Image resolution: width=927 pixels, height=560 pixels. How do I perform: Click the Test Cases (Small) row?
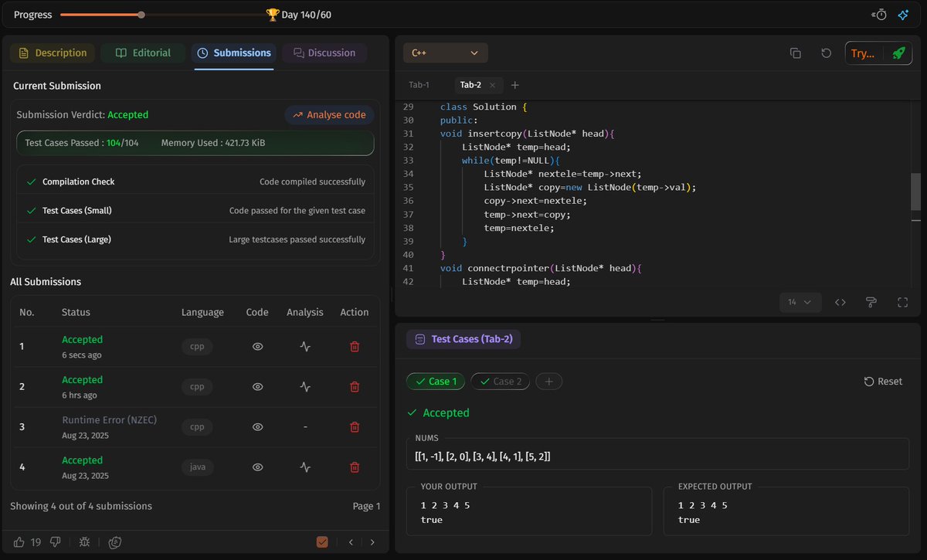195,211
